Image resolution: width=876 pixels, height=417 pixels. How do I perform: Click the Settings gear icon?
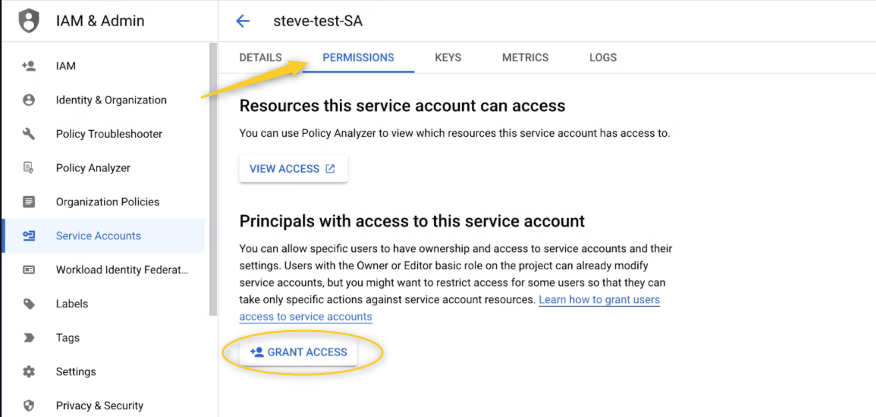pos(29,372)
